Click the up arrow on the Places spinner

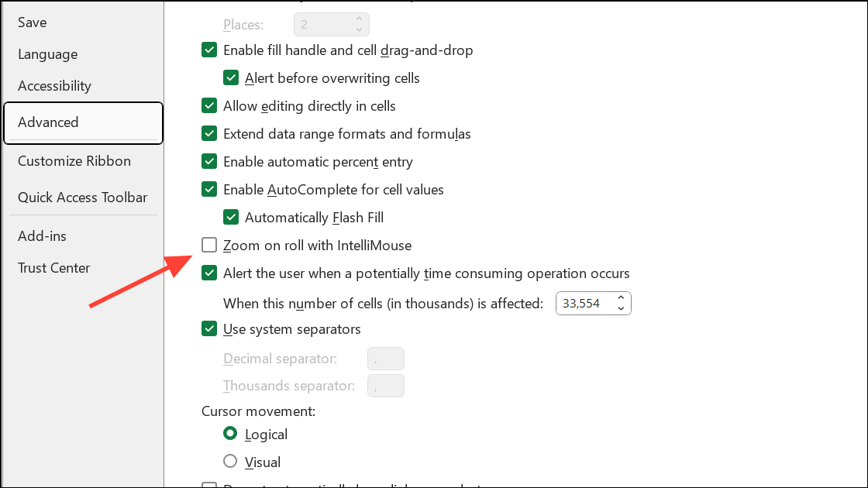click(x=359, y=19)
